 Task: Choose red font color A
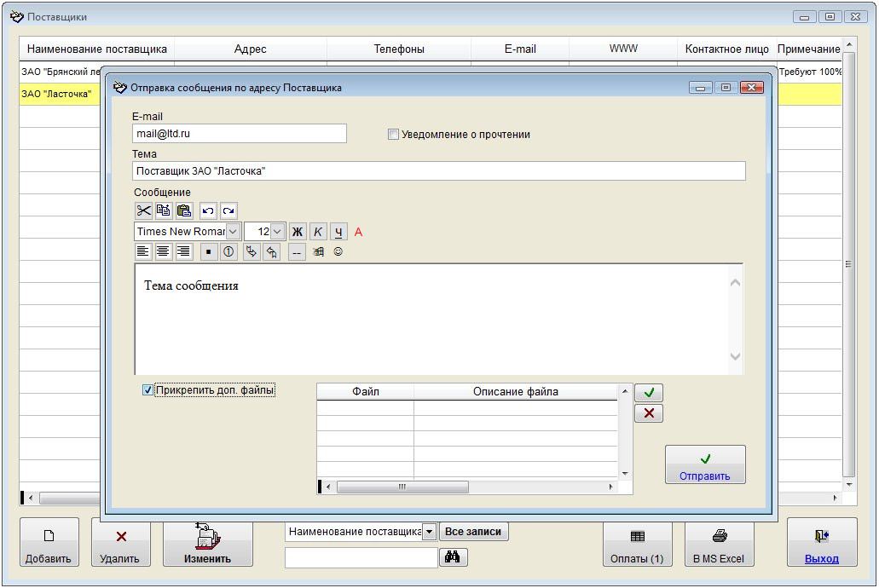tap(359, 232)
